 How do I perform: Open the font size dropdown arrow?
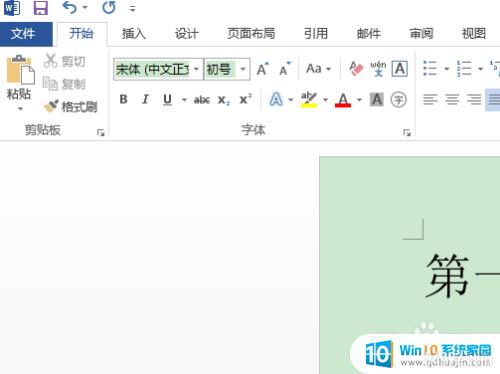coord(243,69)
